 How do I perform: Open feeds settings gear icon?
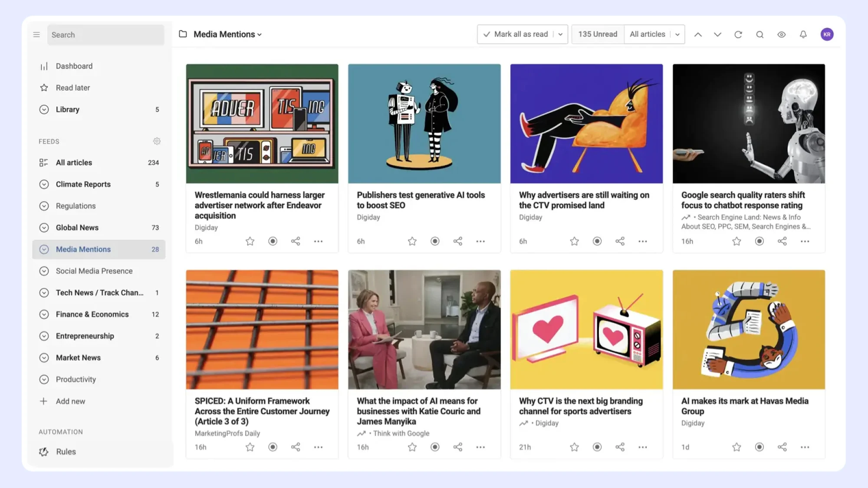tap(157, 141)
